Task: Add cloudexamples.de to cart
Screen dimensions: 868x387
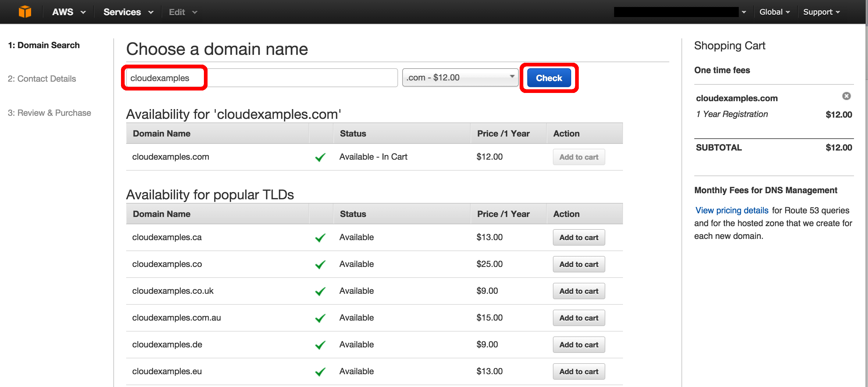Action: point(578,344)
